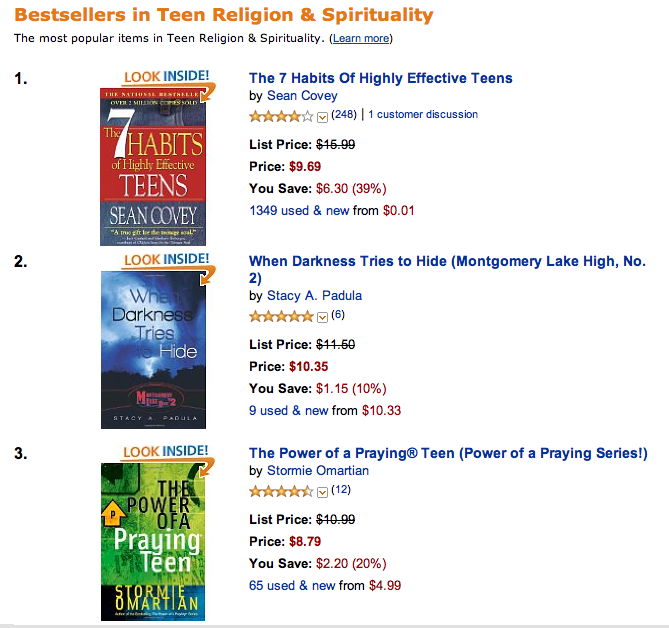
Task: Click star rating for Praying Teen book
Action: pos(281,490)
